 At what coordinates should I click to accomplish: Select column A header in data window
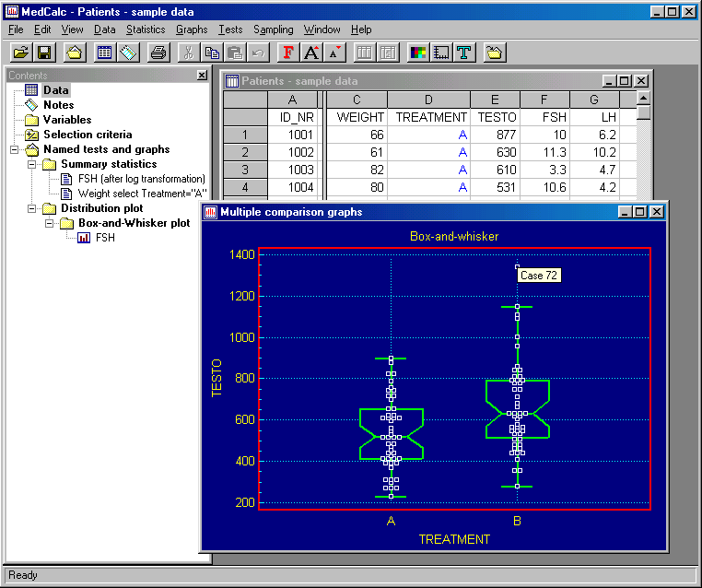coord(292,100)
